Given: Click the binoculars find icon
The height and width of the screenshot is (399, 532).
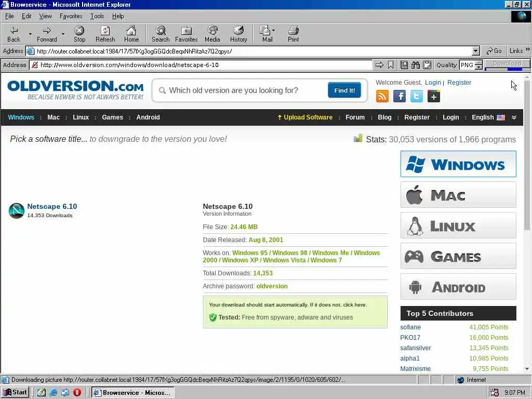Looking at the screenshot, I should (x=416, y=65).
